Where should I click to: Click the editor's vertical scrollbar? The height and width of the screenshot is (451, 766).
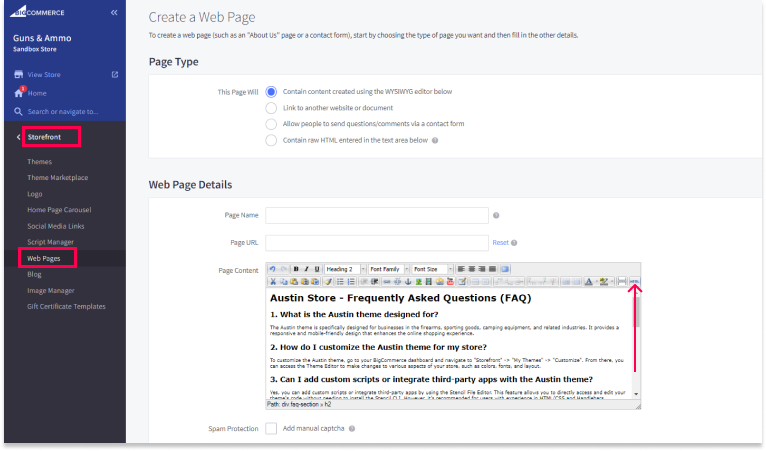coord(637,344)
